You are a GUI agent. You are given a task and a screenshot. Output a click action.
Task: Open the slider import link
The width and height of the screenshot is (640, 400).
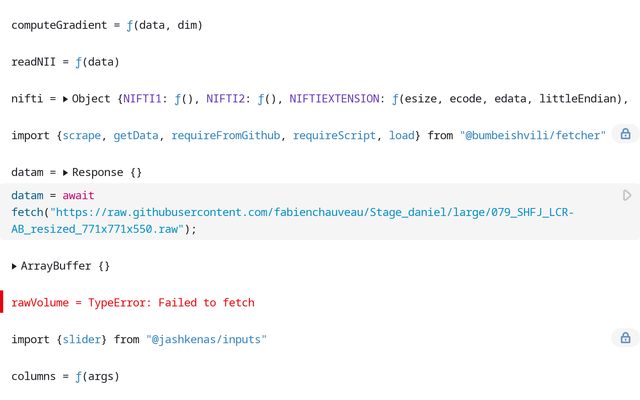tap(82, 340)
